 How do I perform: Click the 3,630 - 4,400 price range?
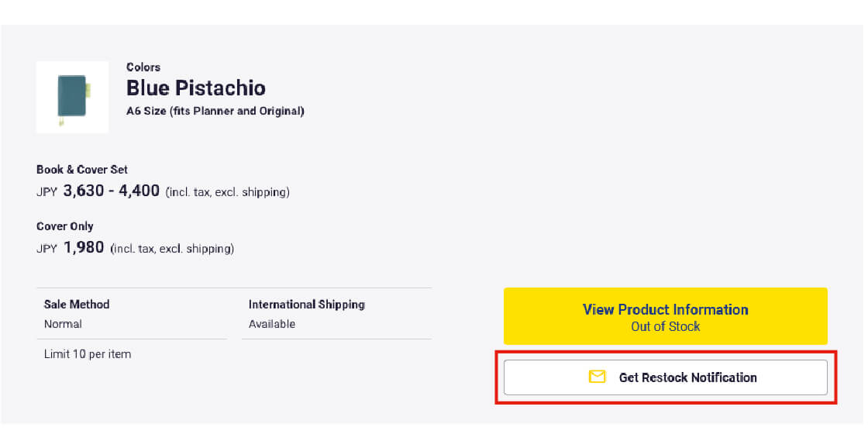[112, 191]
